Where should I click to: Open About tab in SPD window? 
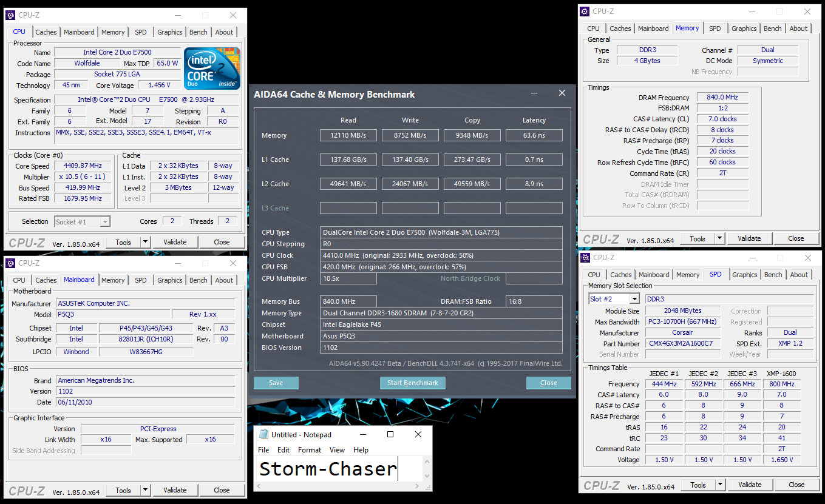click(799, 275)
